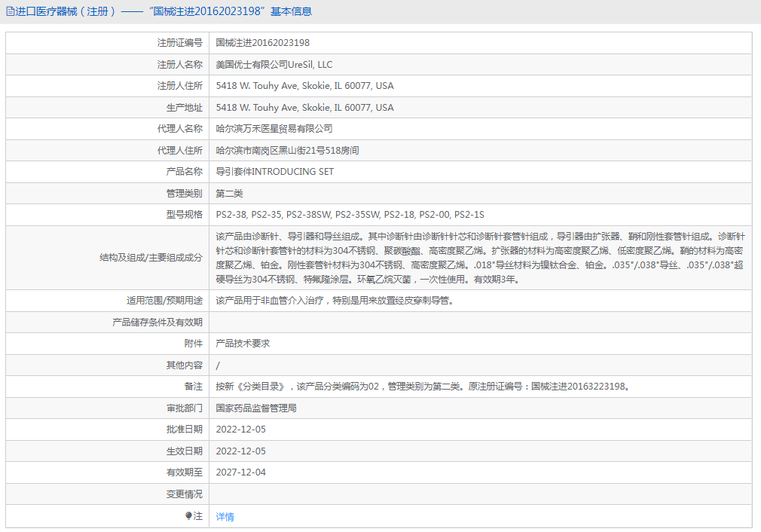Click the 其他内容 label
761x532 pixels.
[185, 365]
